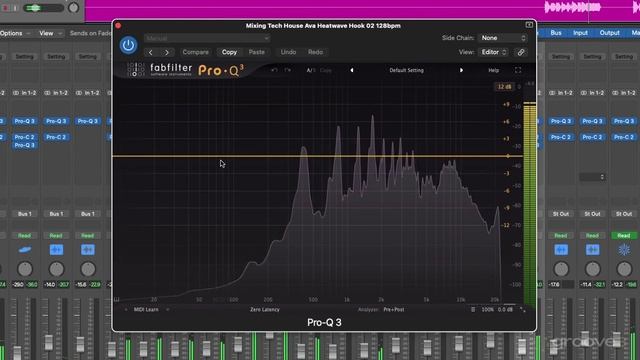Image resolution: width=640 pixels, height=360 pixels.
Task: Click the MIDI Learn button
Action: click(x=146, y=309)
